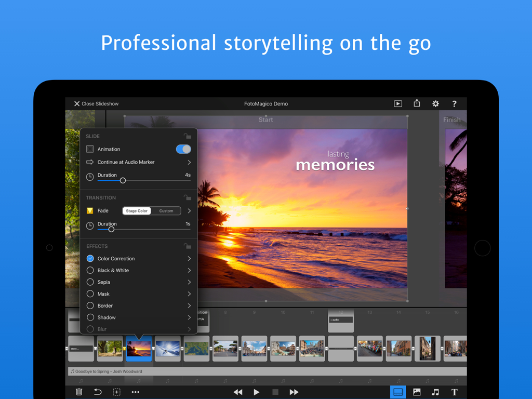
Task: Select the Stage Color tab
Action: pyautogui.click(x=137, y=211)
